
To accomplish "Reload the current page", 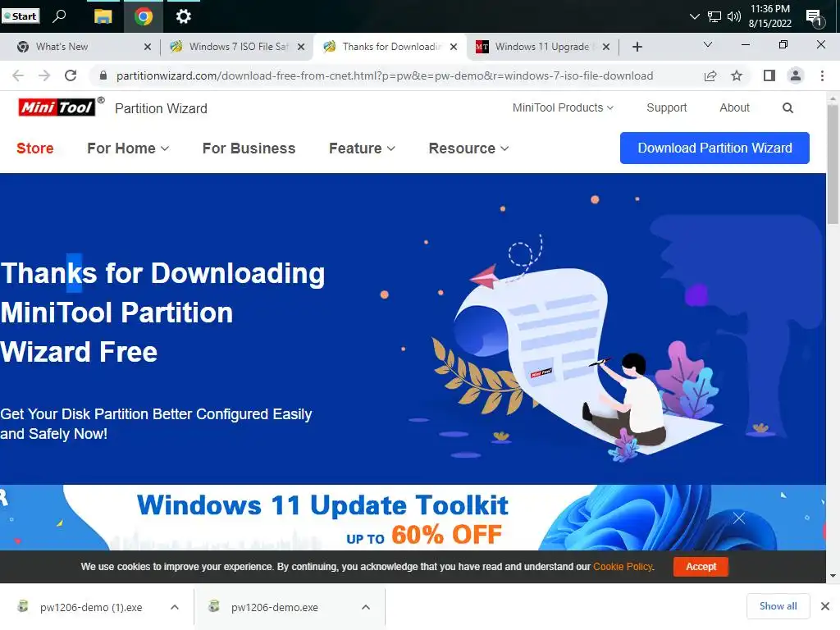I will pyautogui.click(x=71, y=75).
